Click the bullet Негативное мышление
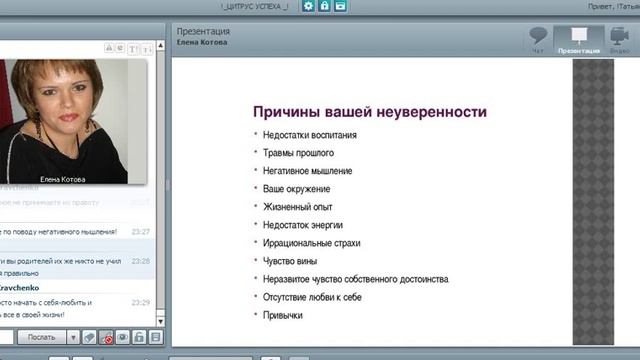The image size is (640, 360). pyautogui.click(x=307, y=171)
